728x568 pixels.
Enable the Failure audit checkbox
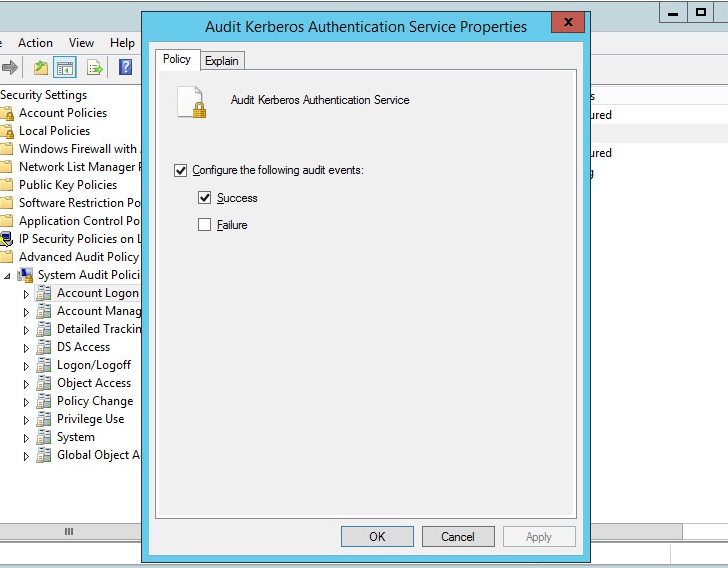(205, 225)
